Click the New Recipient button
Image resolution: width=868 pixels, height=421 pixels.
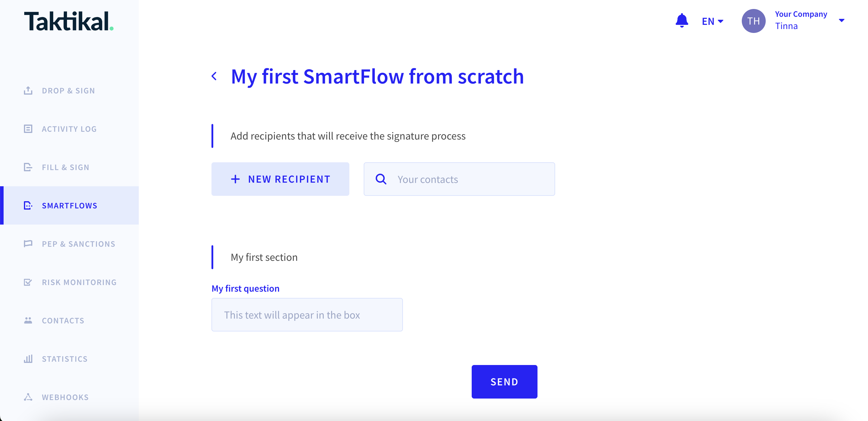point(280,179)
